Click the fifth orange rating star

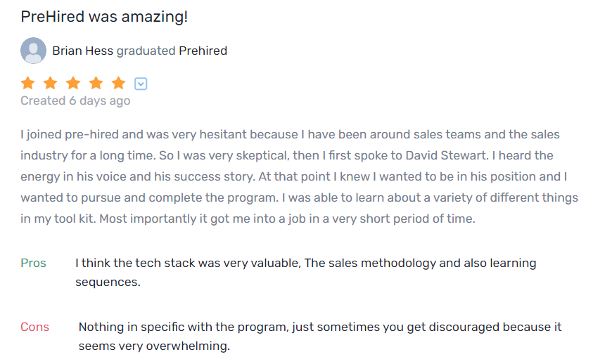point(118,84)
